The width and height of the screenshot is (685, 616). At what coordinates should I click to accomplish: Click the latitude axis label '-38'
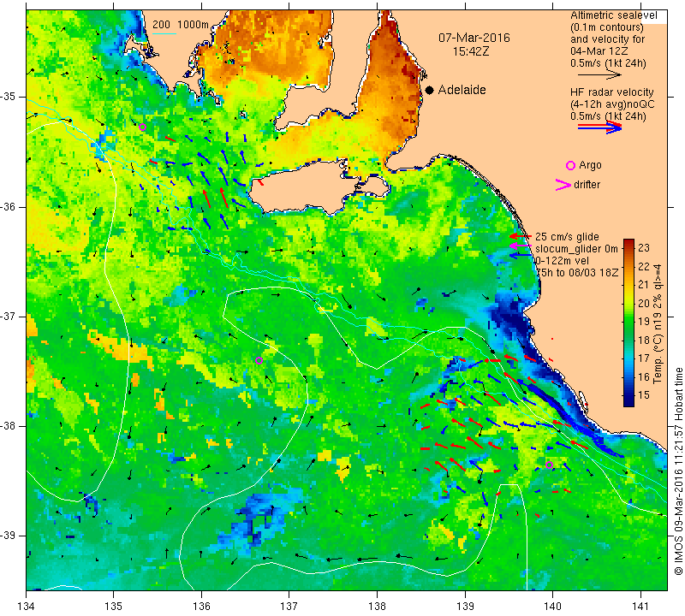9,426
